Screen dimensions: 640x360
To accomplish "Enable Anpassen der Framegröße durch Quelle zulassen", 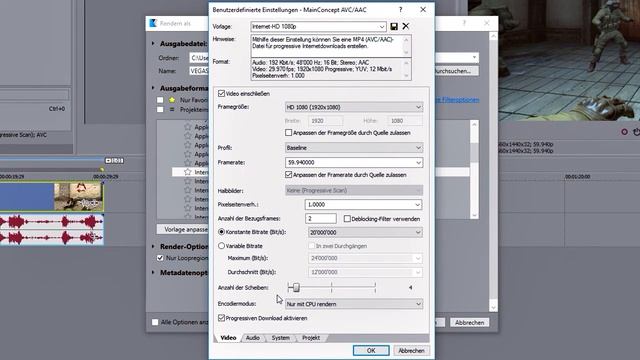I will coord(289,133).
